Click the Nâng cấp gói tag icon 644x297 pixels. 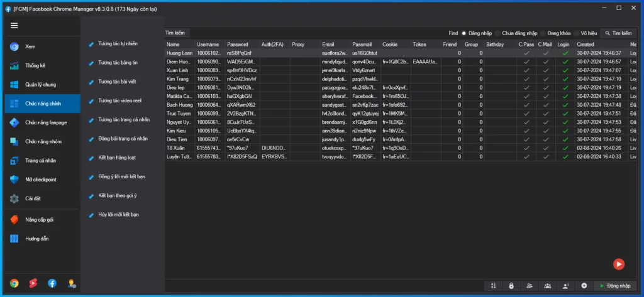(x=14, y=220)
